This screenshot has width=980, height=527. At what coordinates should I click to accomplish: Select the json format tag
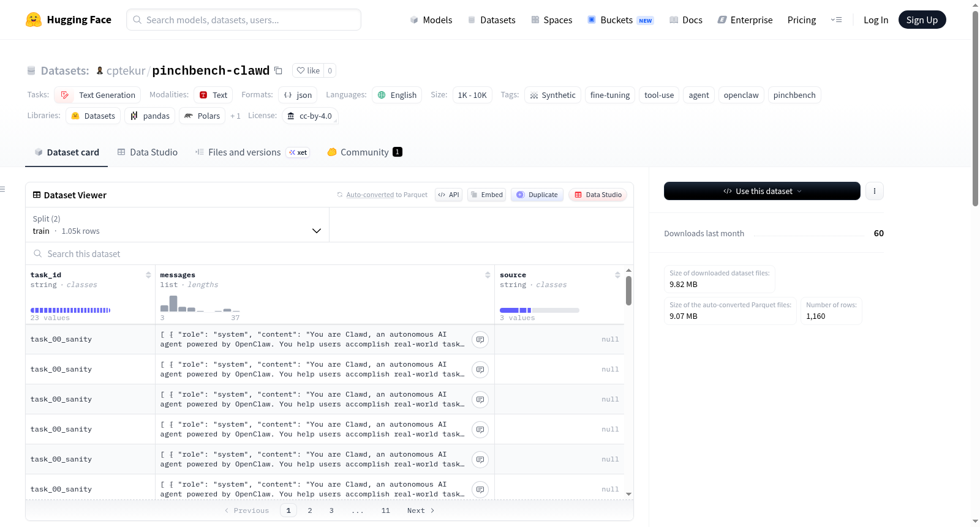click(298, 95)
